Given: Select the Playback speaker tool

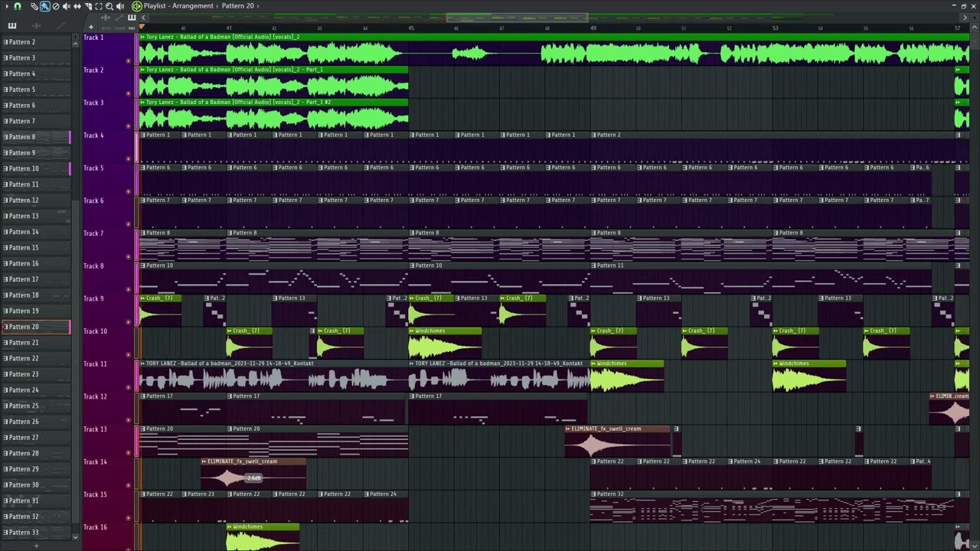Looking at the screenshot, I should point(120,6).
